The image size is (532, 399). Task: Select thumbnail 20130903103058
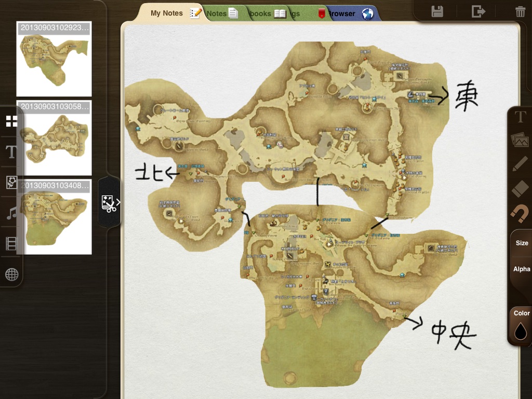(54, 138)
